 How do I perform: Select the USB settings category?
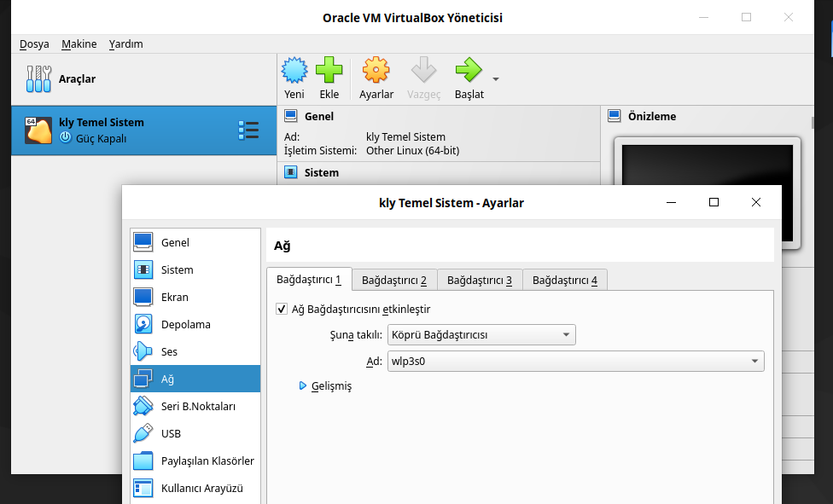(x=171, y=433)
